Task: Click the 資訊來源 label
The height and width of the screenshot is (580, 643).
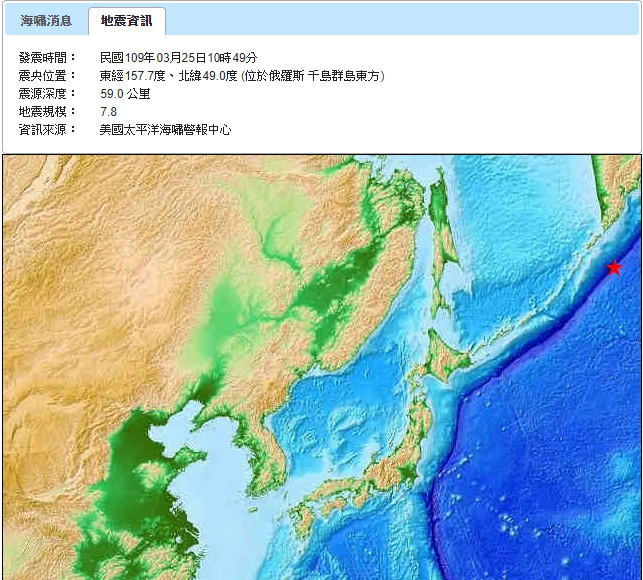Action: point(47,130)
